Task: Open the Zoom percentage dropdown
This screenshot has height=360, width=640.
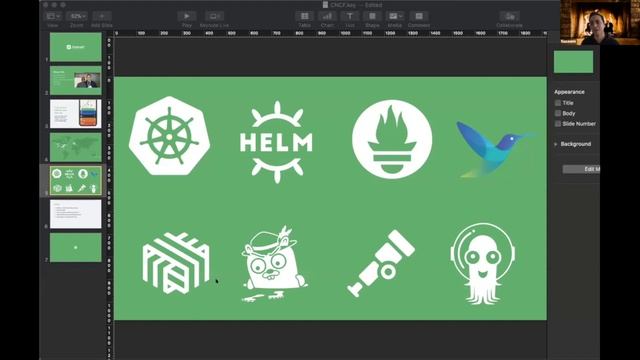Action: click(77, 16)
